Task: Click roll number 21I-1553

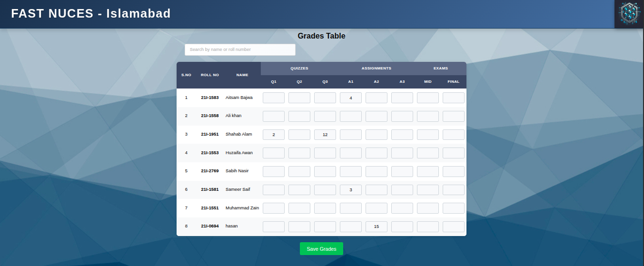Action: click(210, 153)
